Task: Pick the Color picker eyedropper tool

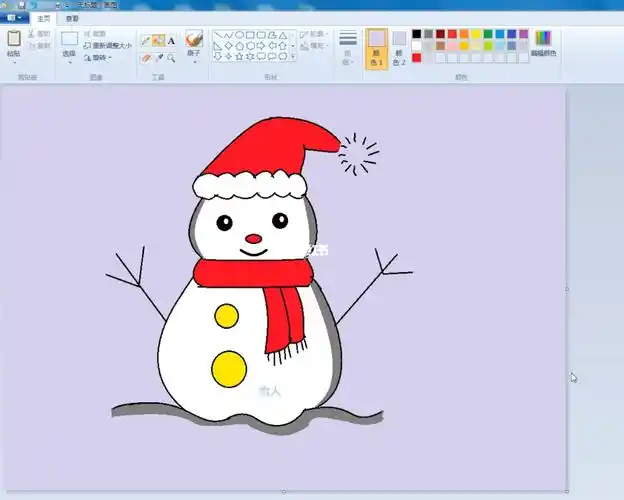Action: 158,57
